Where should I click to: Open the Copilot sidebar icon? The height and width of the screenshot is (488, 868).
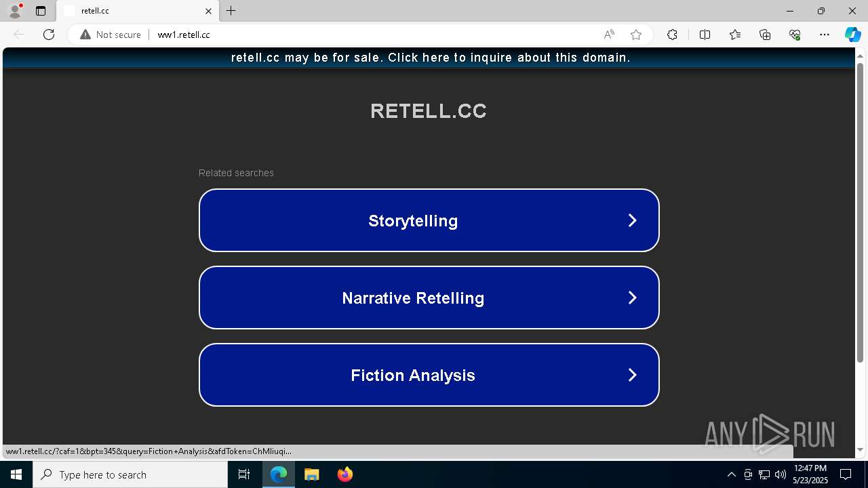(852, 35)
